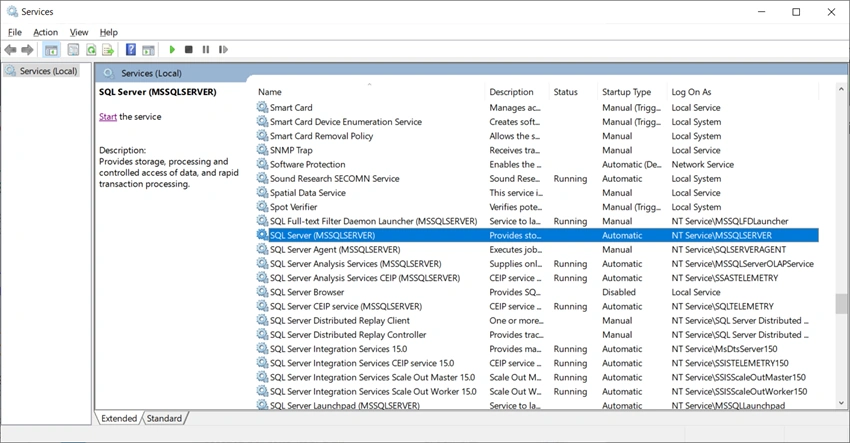Click gear icon beside SQL Server Integration Services 15.0
The image size is (850, 443).
[262, 349]
